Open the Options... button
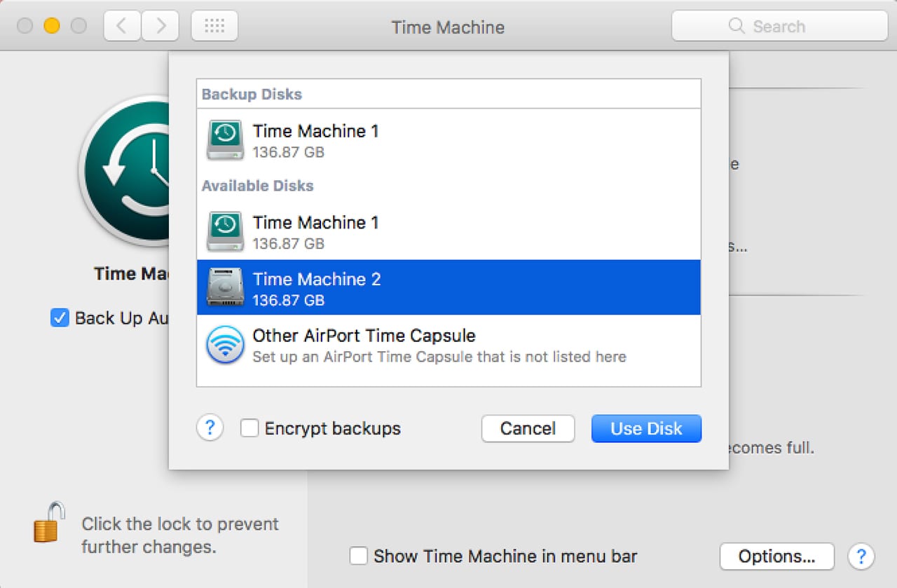 [x=776, y=556]
